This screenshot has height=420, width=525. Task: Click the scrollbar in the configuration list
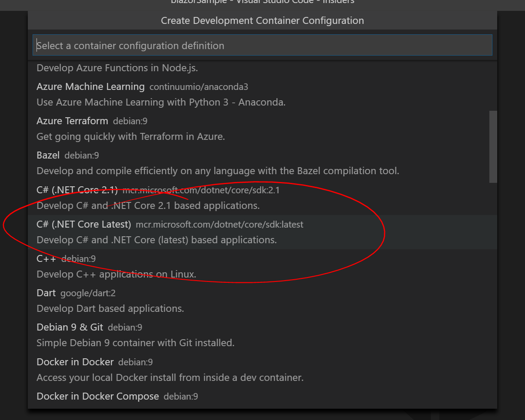[x=493, y=146]
